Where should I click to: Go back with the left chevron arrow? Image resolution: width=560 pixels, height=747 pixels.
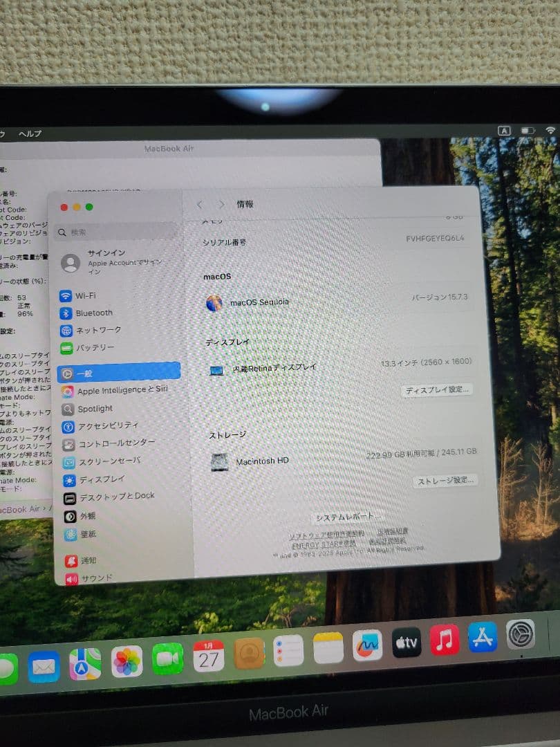[x=200, y=204]
